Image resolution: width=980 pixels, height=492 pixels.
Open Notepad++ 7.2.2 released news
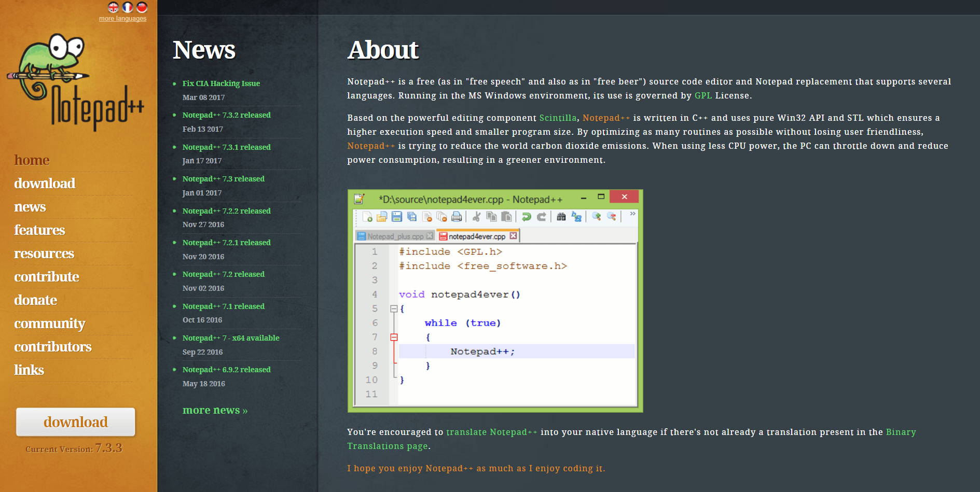tap(227, 211)
